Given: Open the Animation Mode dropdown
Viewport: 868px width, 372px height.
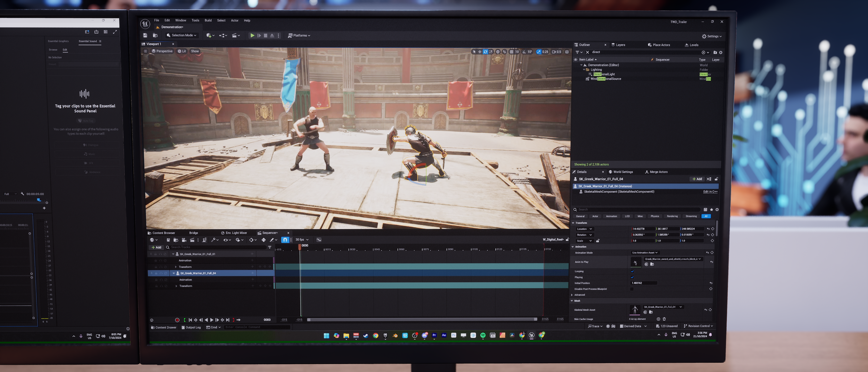Looking at the screenshot, I should click(645, 253).
